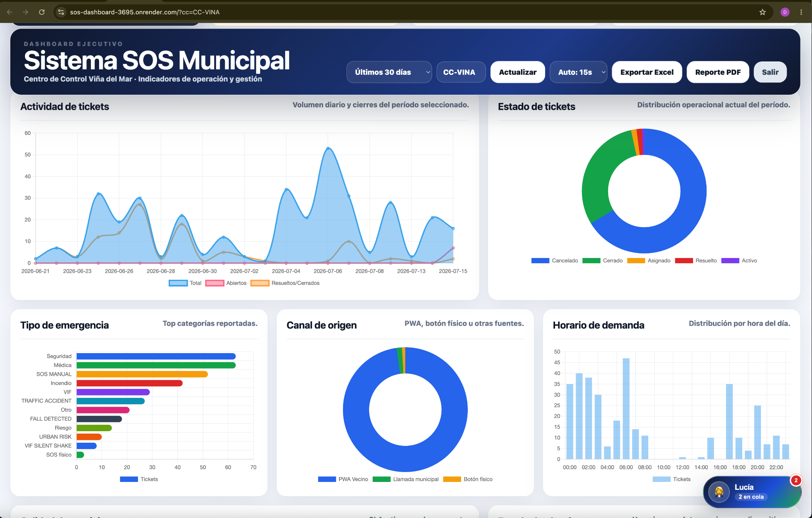
Task: Toggle Tickets legend under Tipo de emergencia
Action: [x=139, y=479]
